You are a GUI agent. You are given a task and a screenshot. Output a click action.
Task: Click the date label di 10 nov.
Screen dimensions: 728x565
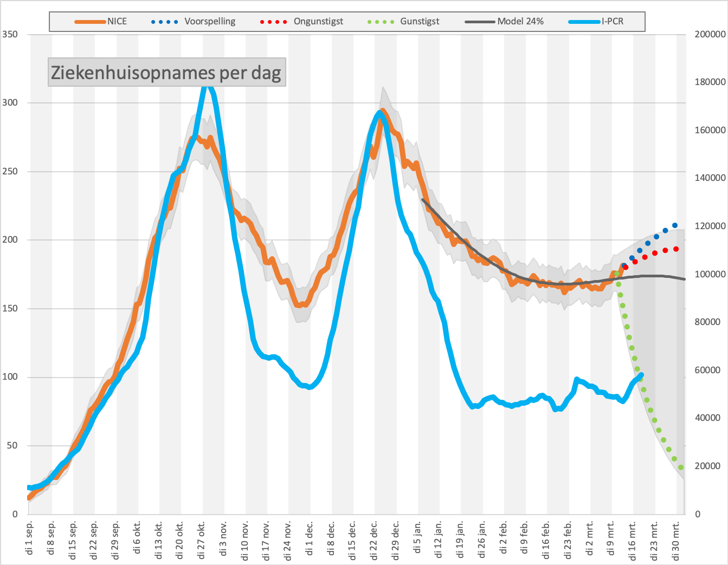pyautogui.click(x=246, y=541)
